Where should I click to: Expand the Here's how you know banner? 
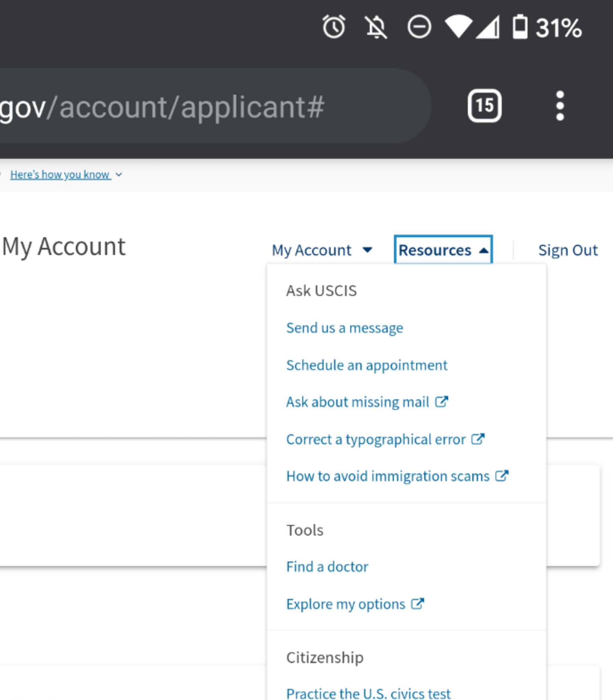tap(66, 175)
